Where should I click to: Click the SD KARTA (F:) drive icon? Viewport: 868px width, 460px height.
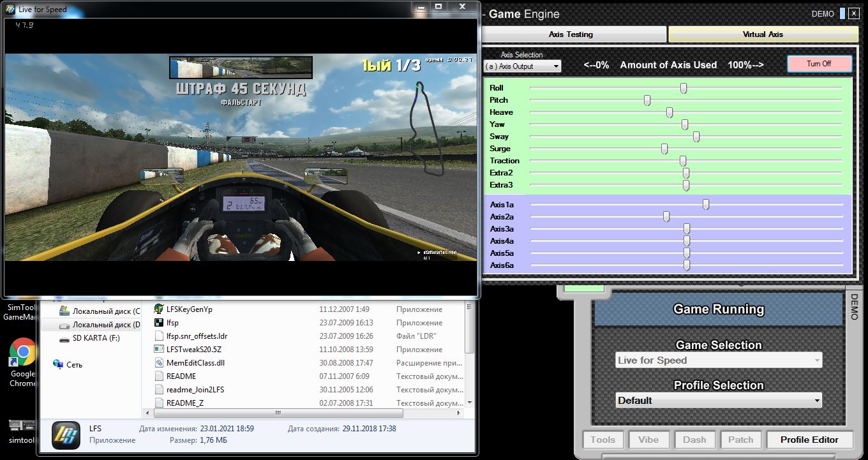coord(64,338)
